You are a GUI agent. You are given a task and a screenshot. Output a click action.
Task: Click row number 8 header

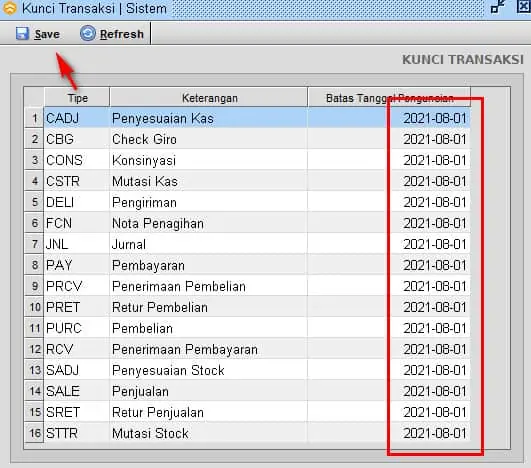click(x=34, y=265)
